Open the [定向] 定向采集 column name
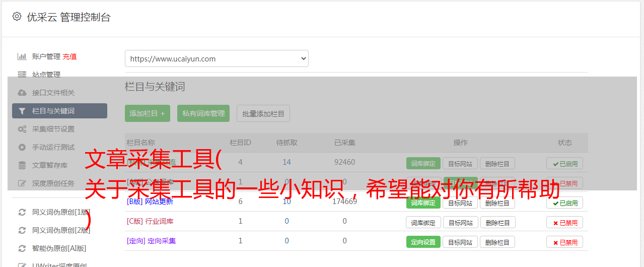The height and width of the screenshot is (267, 644). 151,241
